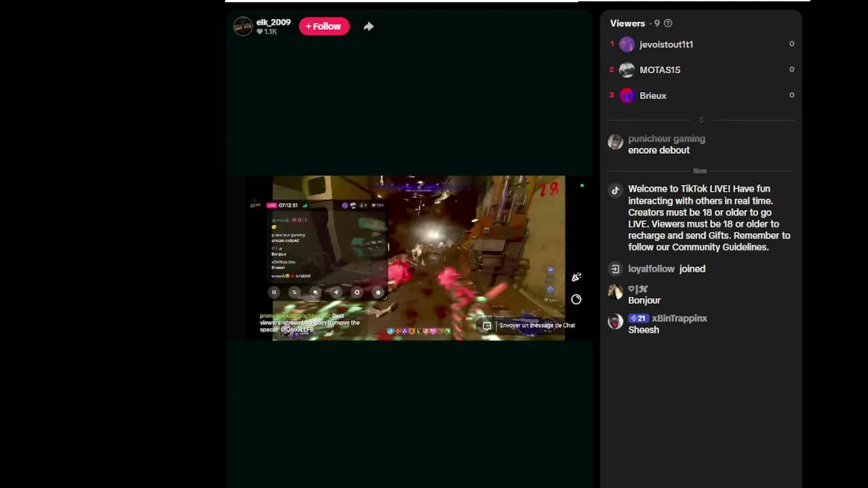
Task: Open punicheur gaming's chat avatar
Action: [615, 142]
